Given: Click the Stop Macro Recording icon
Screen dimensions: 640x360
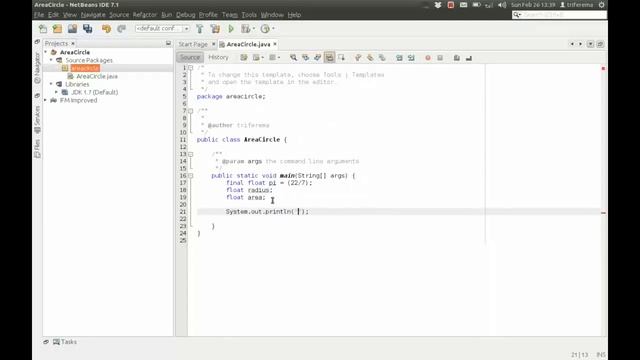Looking at the screenshot, I should click(x=440, y=58).
